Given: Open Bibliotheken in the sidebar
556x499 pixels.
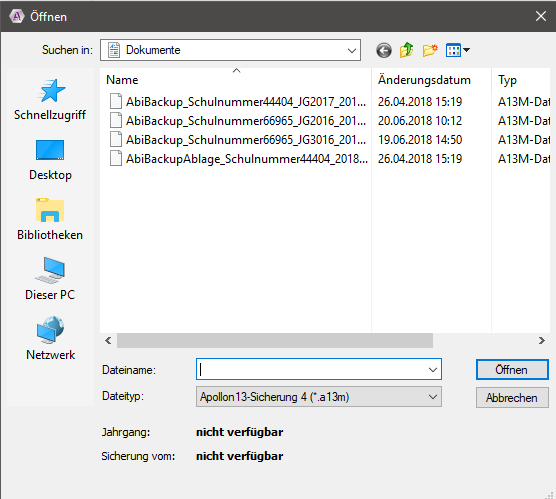Looking at the screenshot, I should [x=50, y=220].
